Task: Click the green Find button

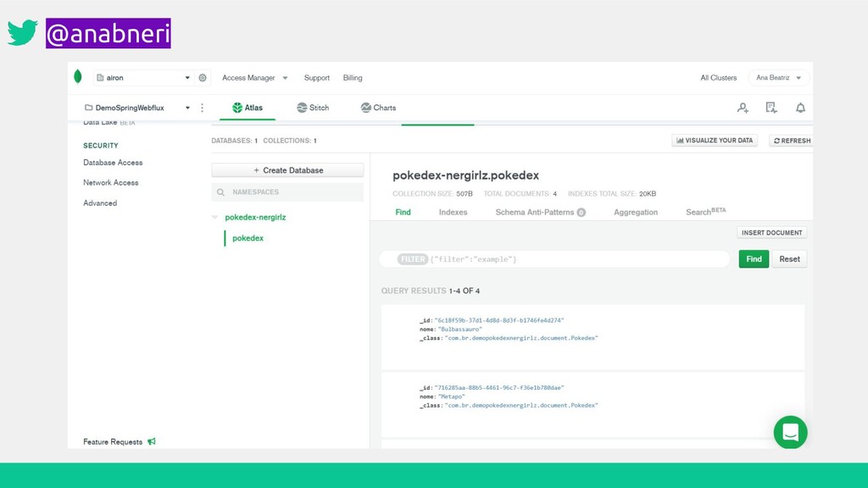Action: click(754, 259)
